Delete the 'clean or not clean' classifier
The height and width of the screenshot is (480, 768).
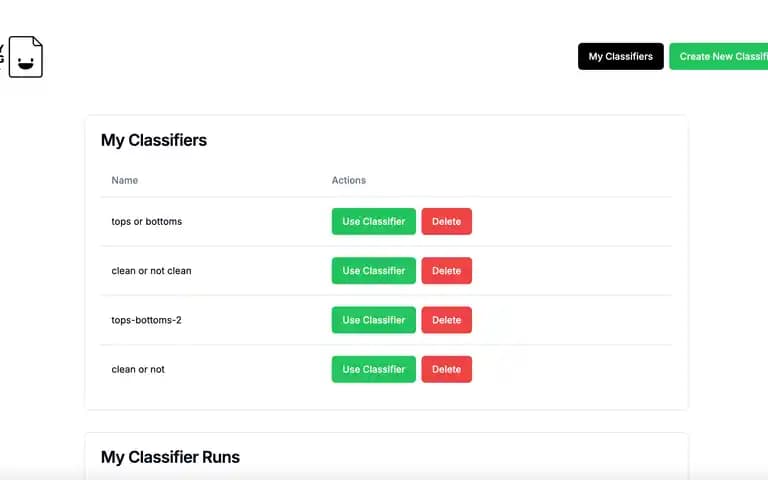447,271
